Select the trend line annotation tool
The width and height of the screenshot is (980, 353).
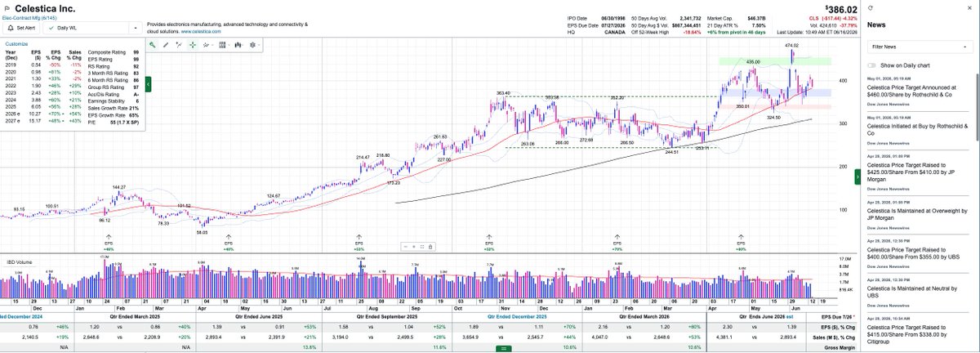coord(179,44)
